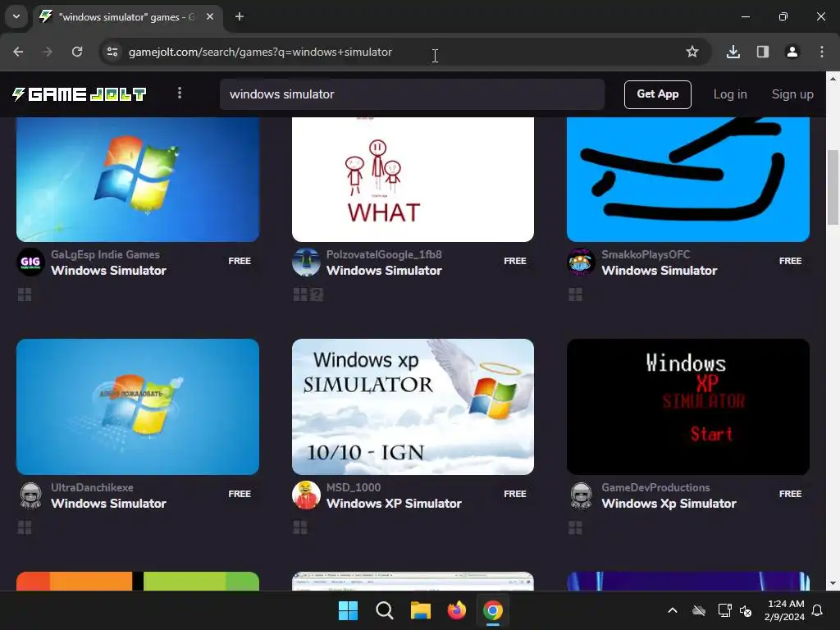
Task: Open Chrome profile icon
Action: pos(792,52)
